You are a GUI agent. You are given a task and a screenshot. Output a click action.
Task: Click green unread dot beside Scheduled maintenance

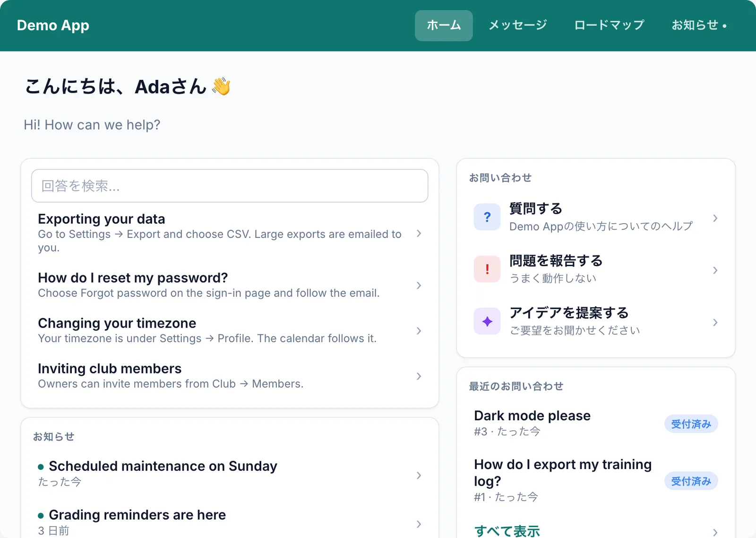(x=41, y=467)
